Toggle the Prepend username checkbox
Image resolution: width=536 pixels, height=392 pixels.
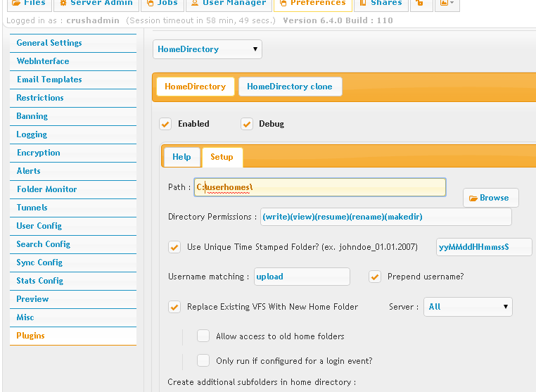[x=375, y=277]
